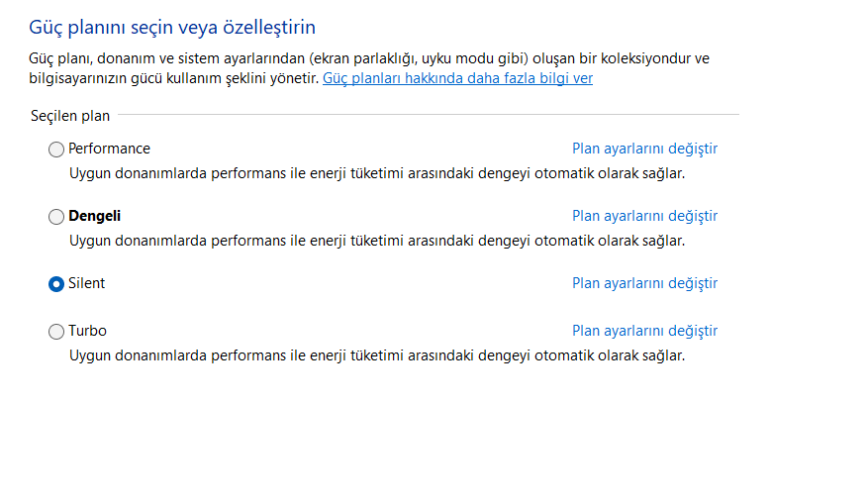Open Silent's 'Plan ayarlarını değiştir' link

(644, 283)
